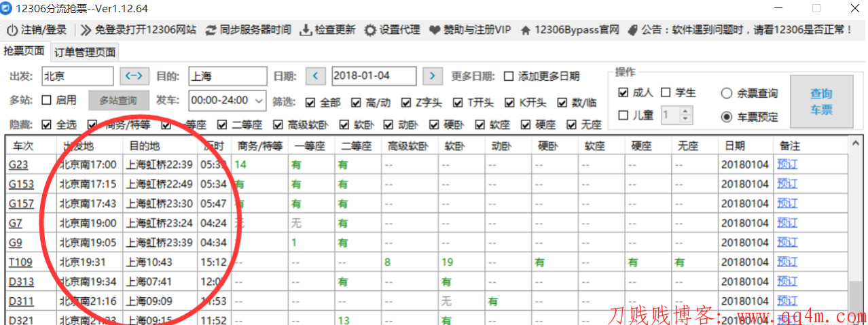Select G23 商务/特等 cell showing 14
Image resolution: width=868 pixels, height=325 pixels.
261,165
